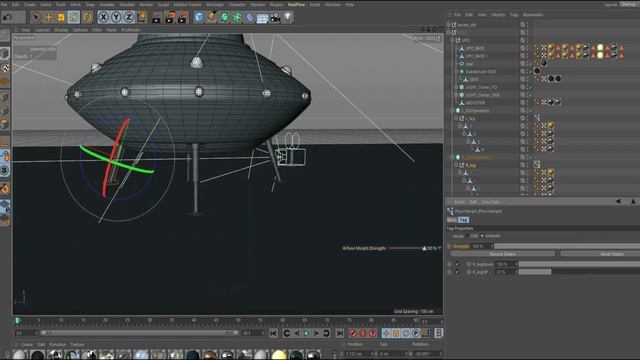The image size is (640, 360).
Task: Click the Render View clapperboard icon
Action: coord(157,18)
